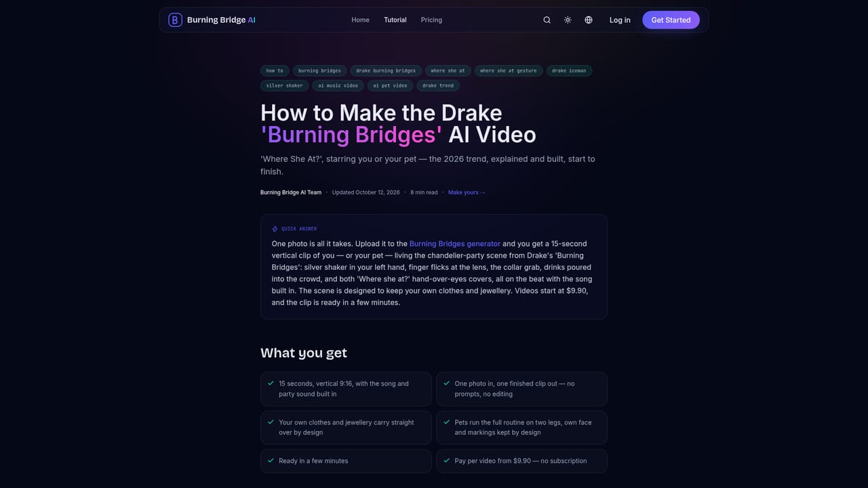Open the language globe selector
Screen dimensions: 868x488
589,20
